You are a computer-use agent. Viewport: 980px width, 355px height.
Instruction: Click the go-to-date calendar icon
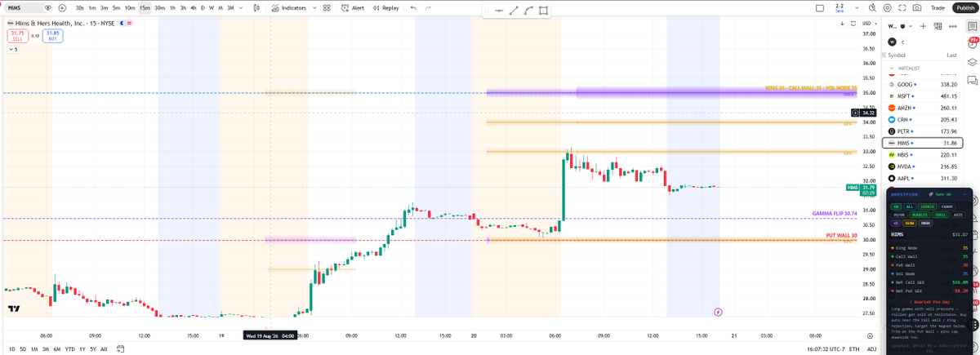120,348
